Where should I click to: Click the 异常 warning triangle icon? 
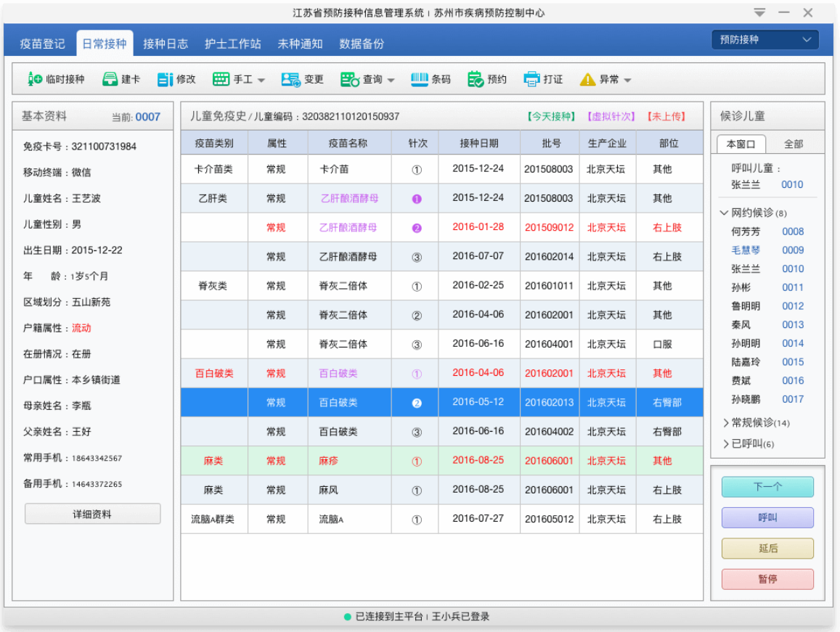click(x=587, y=79)
